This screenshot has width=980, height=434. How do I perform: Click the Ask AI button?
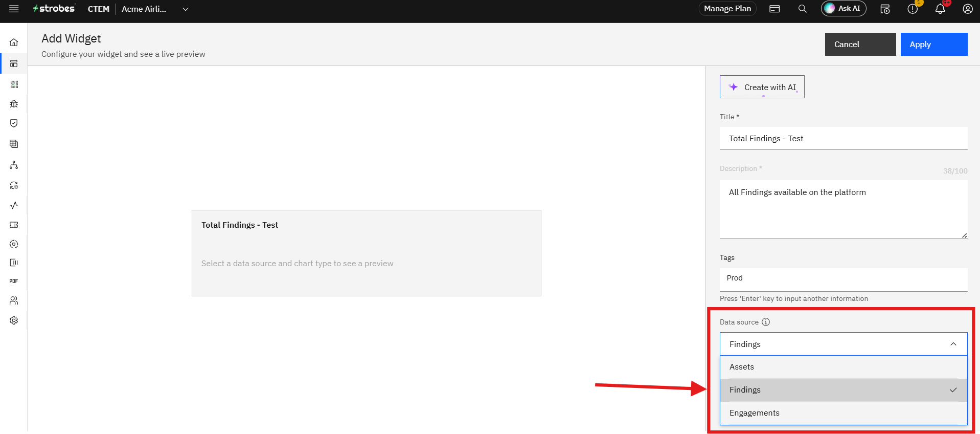point(844,9)
